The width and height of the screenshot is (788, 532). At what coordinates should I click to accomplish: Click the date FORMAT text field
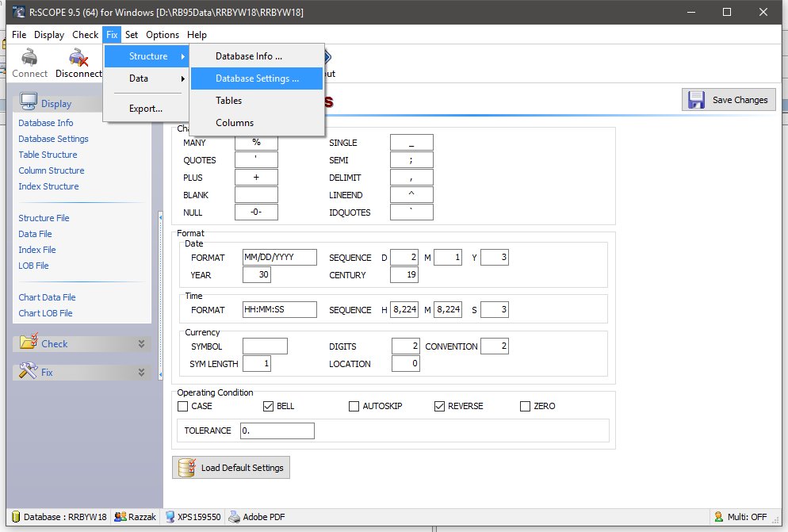click(x=280, y=258)
